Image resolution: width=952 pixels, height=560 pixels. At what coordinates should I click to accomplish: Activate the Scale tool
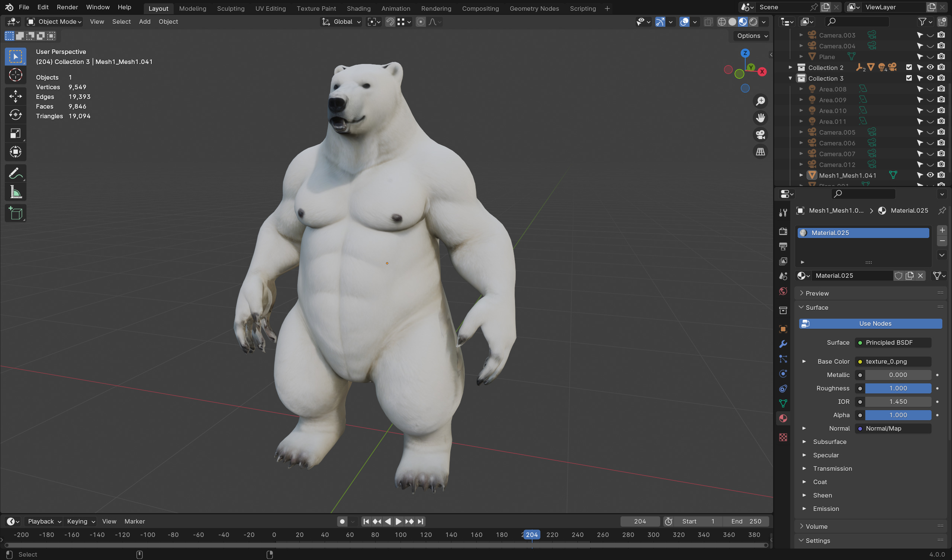point(16,133)
